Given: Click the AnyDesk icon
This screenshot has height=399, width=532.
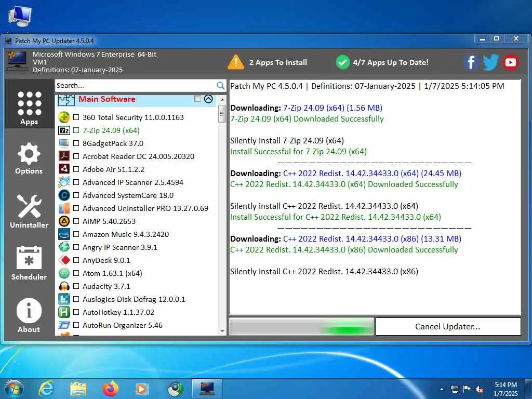Looking at the screenshot, I should pos(64,260).
